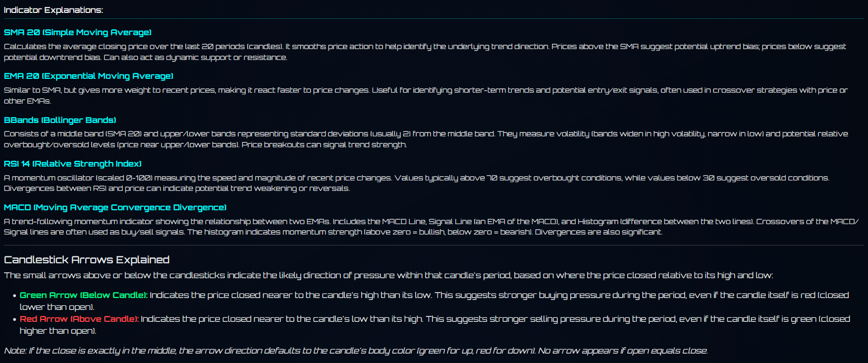Click the green arrow bullet point marker
The width and height of the screenshot is (868, 363).
click(15, 296)
